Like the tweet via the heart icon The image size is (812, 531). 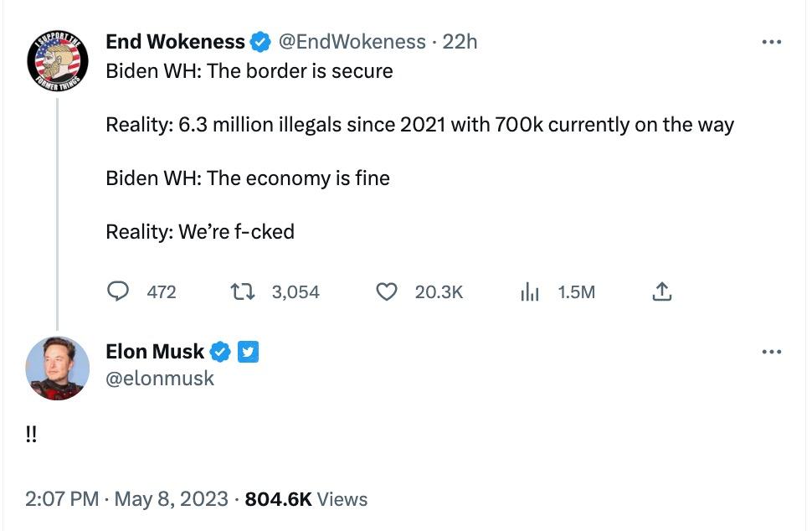point(387,291)
